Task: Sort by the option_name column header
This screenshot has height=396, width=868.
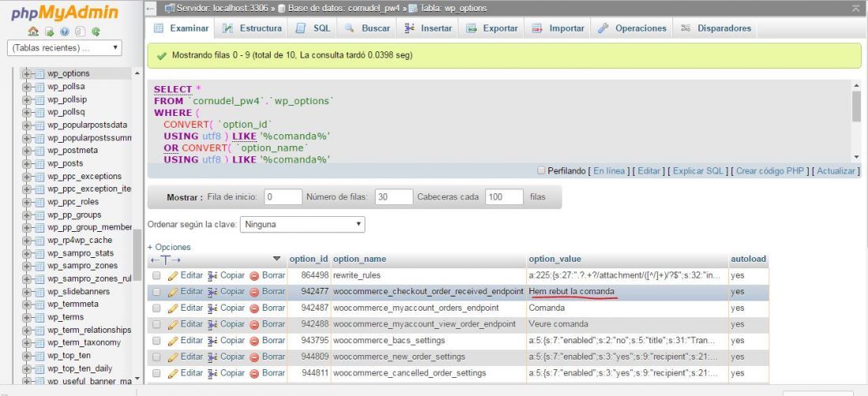Action: point(360,259)
